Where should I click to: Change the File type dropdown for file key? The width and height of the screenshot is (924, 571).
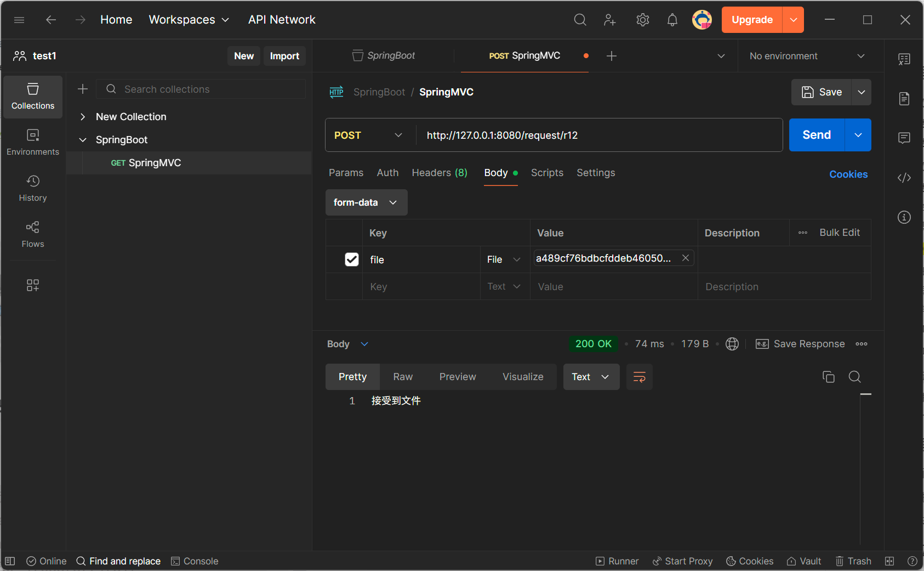[504, 259]
